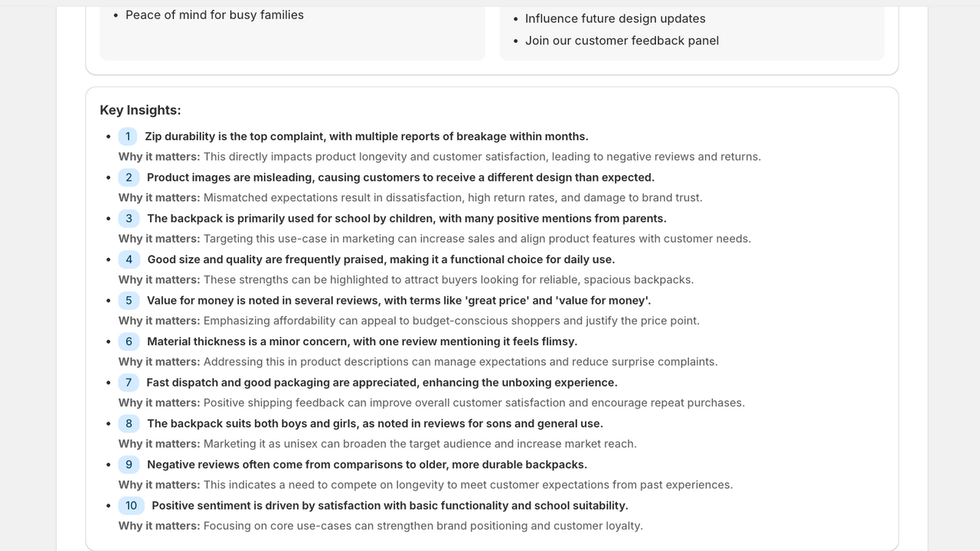
Task: Click the 'Key Insights:' heading
Action: (x=140, y=110)
